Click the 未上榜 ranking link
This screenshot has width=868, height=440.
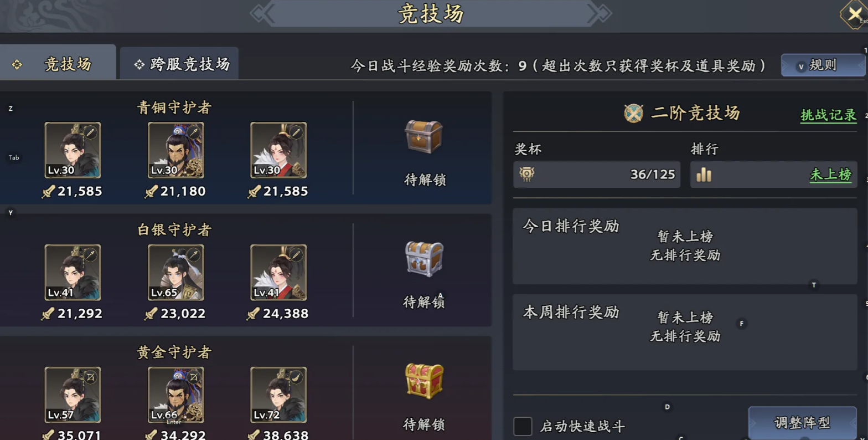tap(830, 175)
